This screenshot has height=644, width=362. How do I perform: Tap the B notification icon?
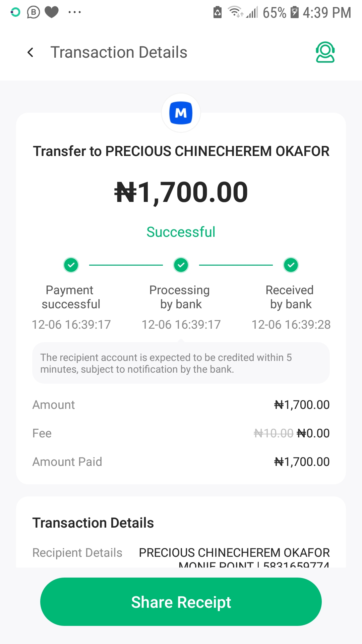33,12
